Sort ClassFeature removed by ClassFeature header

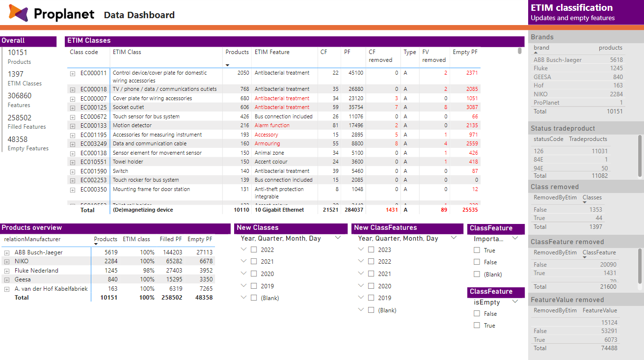click(599, 252)
